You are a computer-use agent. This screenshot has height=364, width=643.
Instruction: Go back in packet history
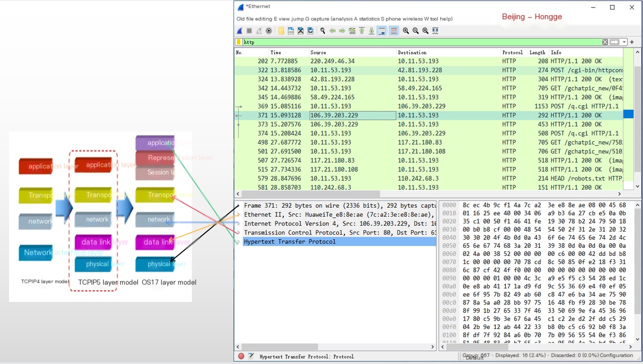(x=332, y=31)
